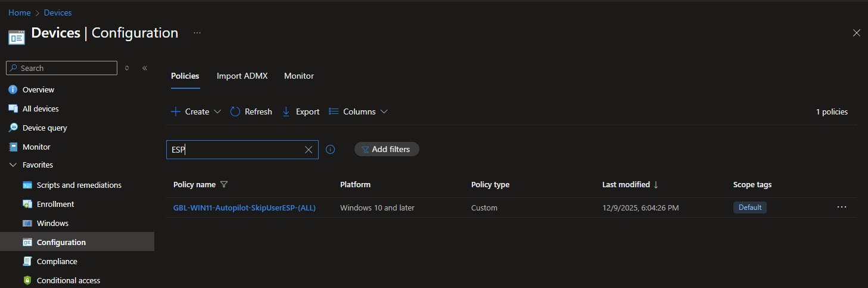Image resolution: width=868 pixels, height=288 pixels.
Task: Collapse the sidebar navigation pane
Action: [145, 69]
